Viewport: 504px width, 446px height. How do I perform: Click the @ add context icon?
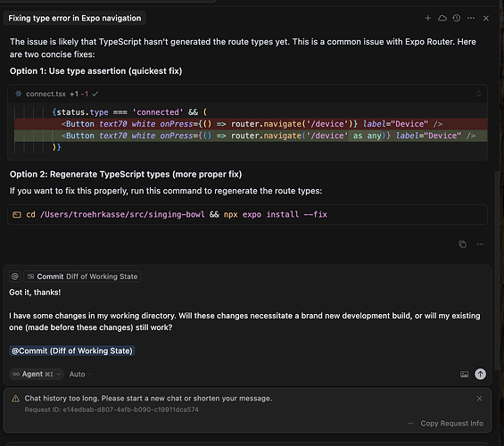click(15, 277)
